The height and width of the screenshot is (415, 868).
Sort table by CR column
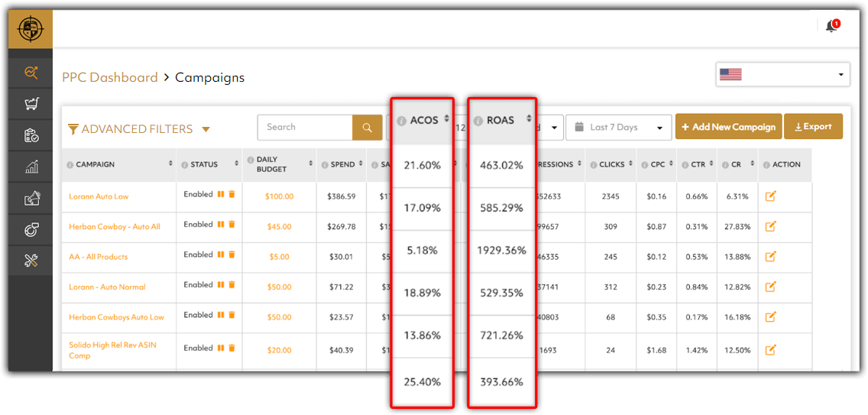point(751,164)
